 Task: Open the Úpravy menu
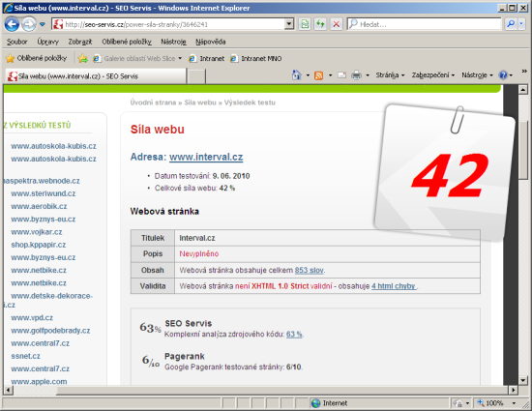(x=47, y=42)
